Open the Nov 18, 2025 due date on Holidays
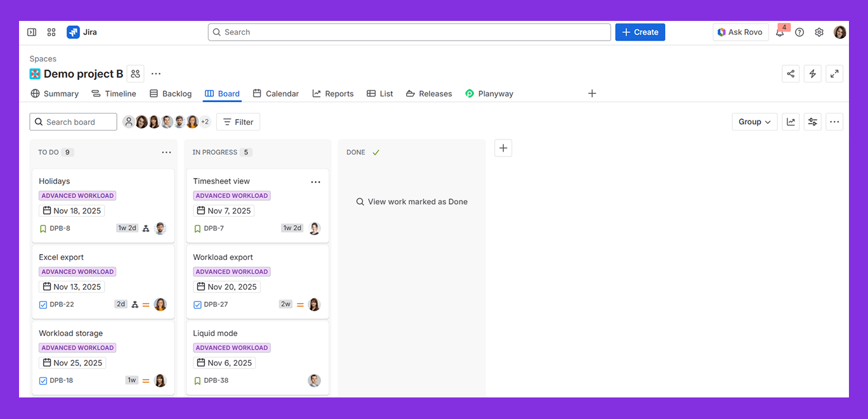 72,210
